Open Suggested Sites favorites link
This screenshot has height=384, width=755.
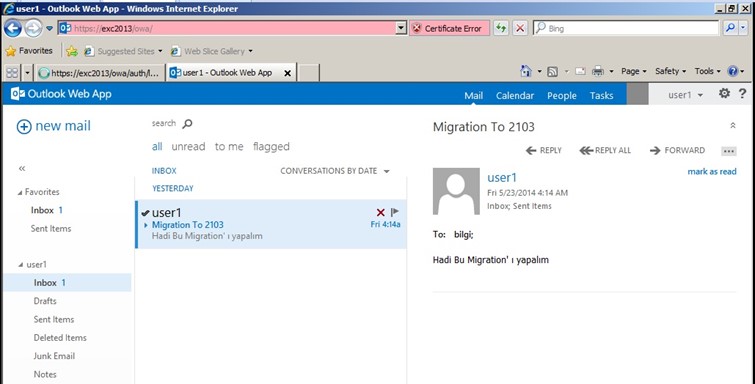[123, 51]
